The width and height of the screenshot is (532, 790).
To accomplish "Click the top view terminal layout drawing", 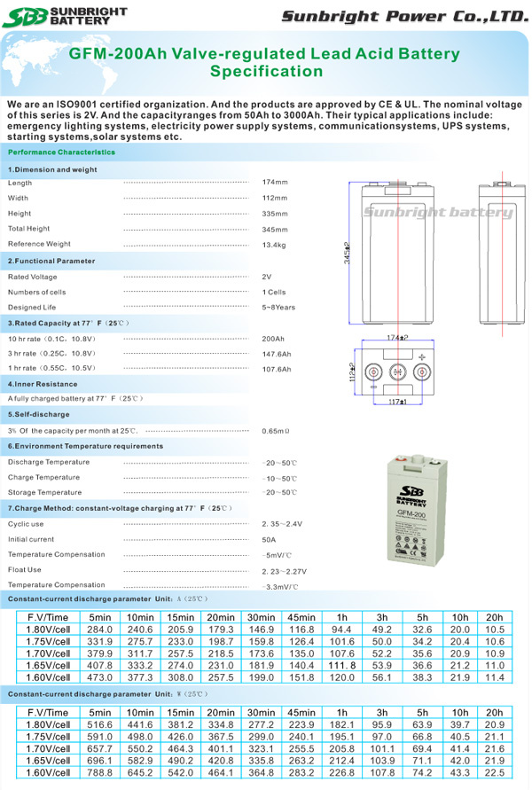I will pos(394,371).
